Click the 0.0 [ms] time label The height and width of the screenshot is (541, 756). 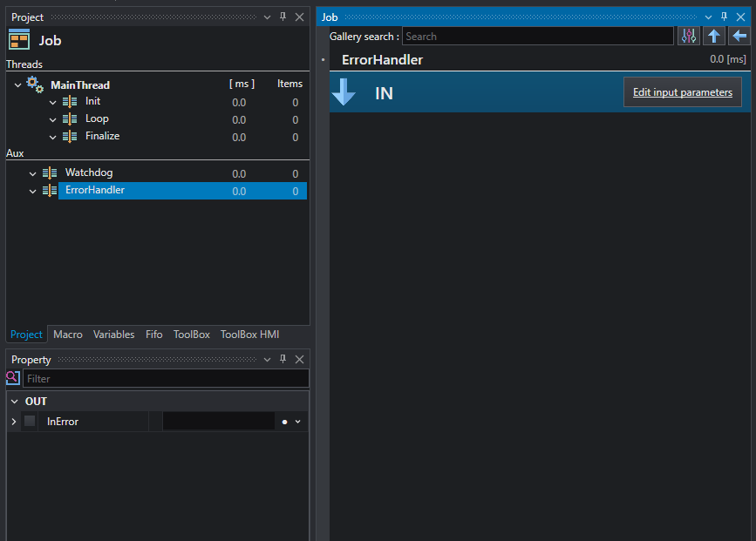[727, 59]
